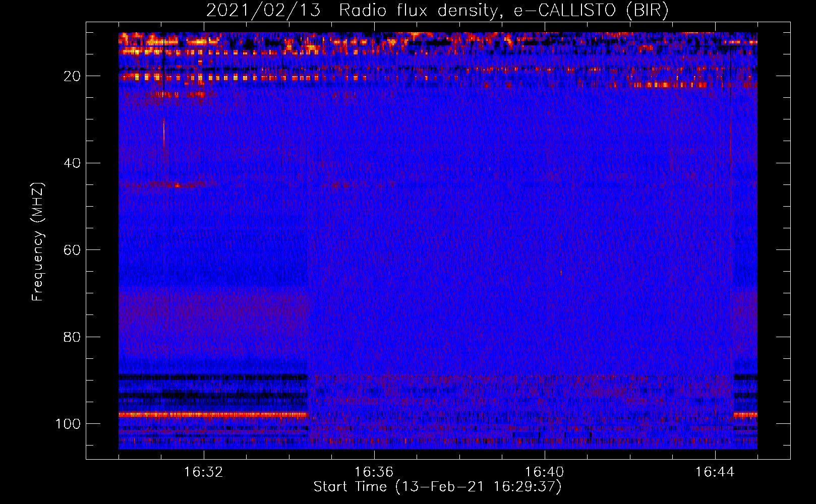Click the '16:44' time tick label

pos(715,472)
